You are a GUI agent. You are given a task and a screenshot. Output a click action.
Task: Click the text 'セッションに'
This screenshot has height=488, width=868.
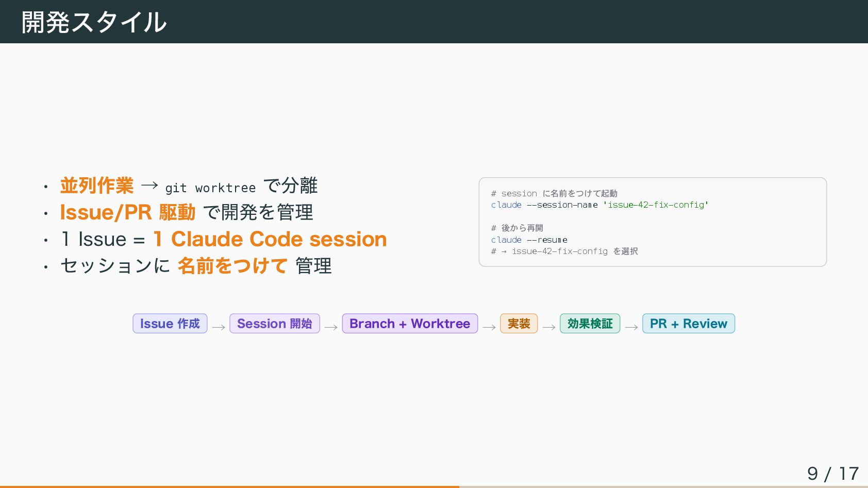[x=115, y=266]
